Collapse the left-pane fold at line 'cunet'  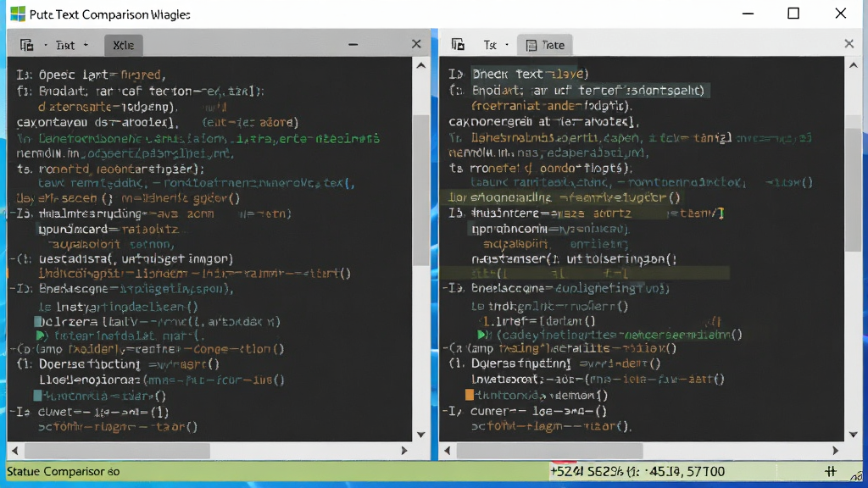coord(12,412)
